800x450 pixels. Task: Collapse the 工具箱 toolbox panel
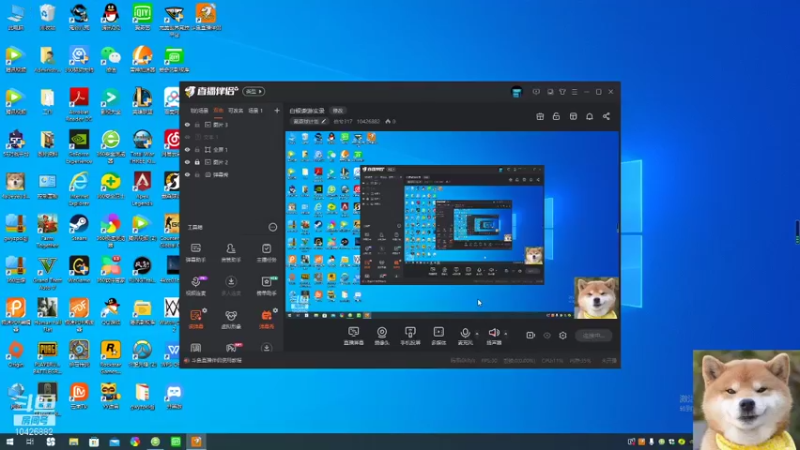tap(272, 227)
